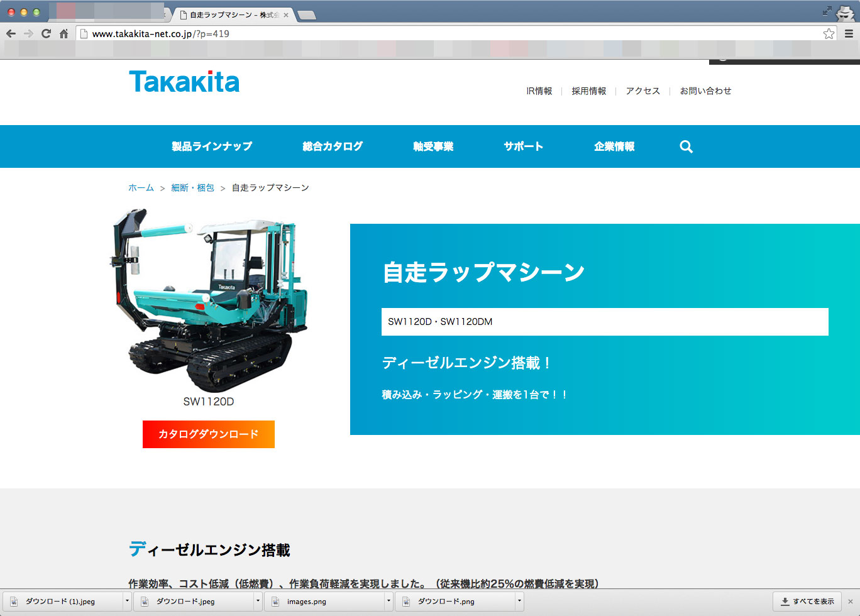Follow the お問い合わせ link
860x616 pixels.
click(x=705, y=91)
